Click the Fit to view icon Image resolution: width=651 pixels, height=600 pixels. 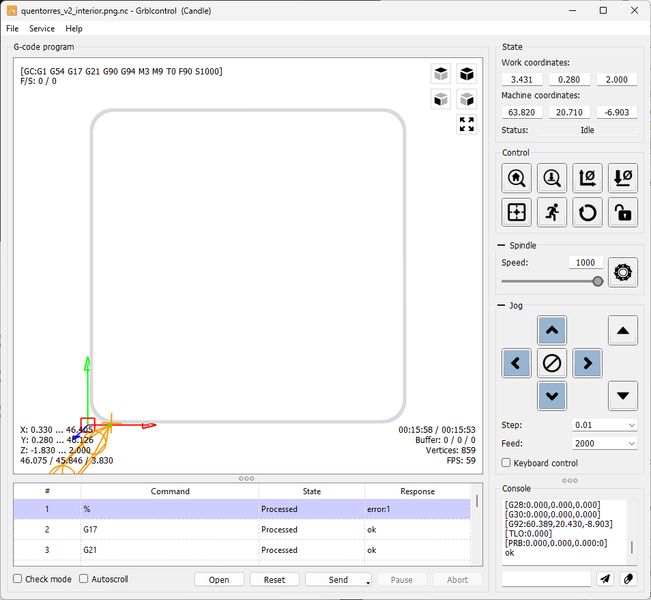click(467, 124)
